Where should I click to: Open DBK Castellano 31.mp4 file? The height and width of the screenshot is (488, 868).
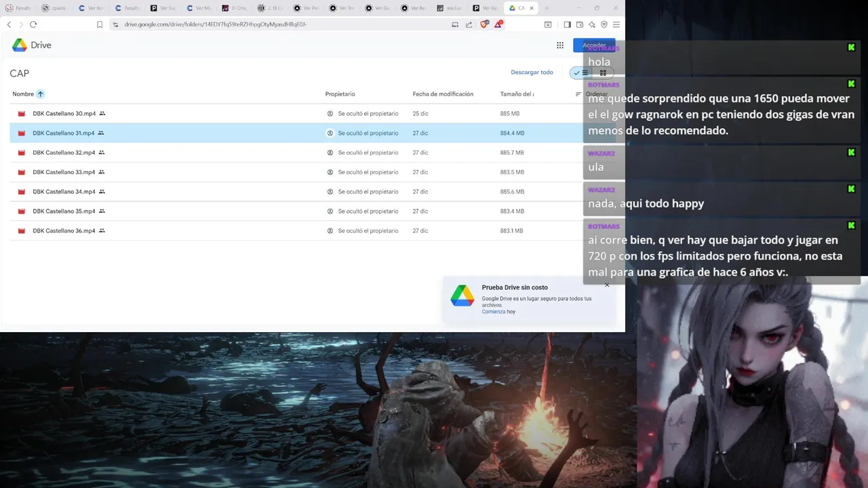click(x=64, y=133)
